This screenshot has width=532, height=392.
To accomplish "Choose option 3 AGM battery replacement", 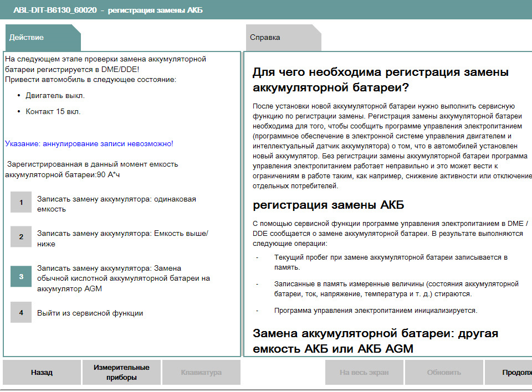I will (21, 276).
